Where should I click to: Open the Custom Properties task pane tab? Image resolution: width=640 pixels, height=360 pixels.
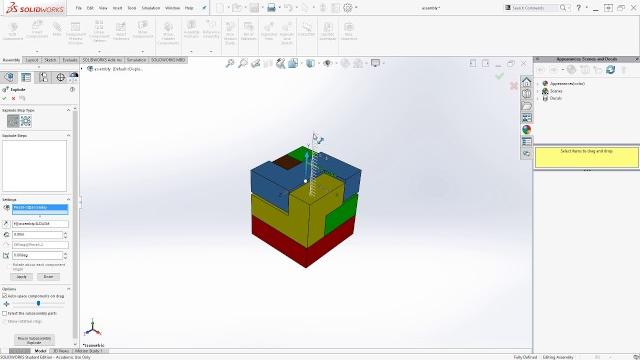tap(527, 141)
